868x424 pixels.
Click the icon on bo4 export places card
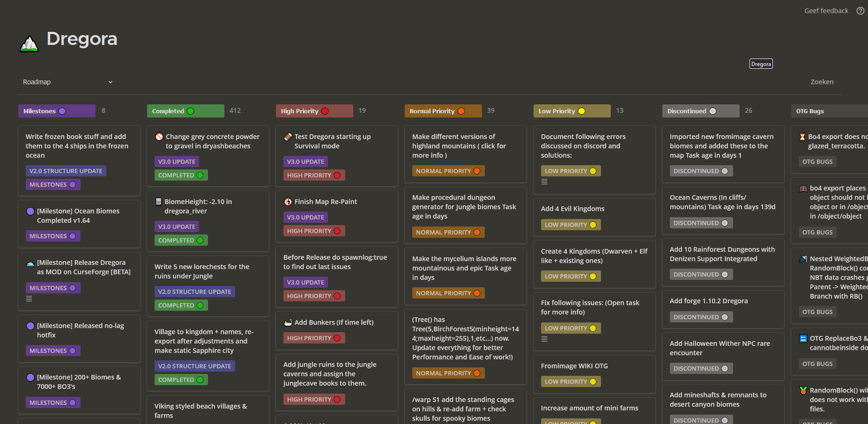point(803,188)
